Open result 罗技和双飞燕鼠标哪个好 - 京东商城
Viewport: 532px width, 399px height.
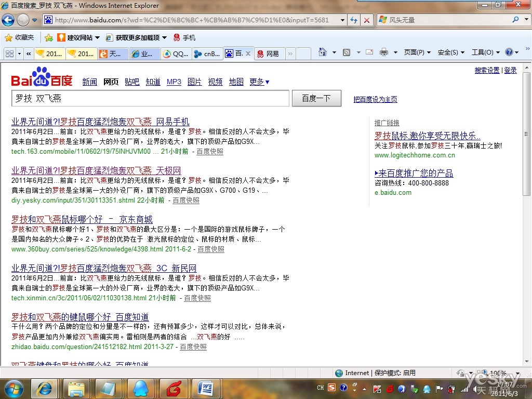(82, 219)
